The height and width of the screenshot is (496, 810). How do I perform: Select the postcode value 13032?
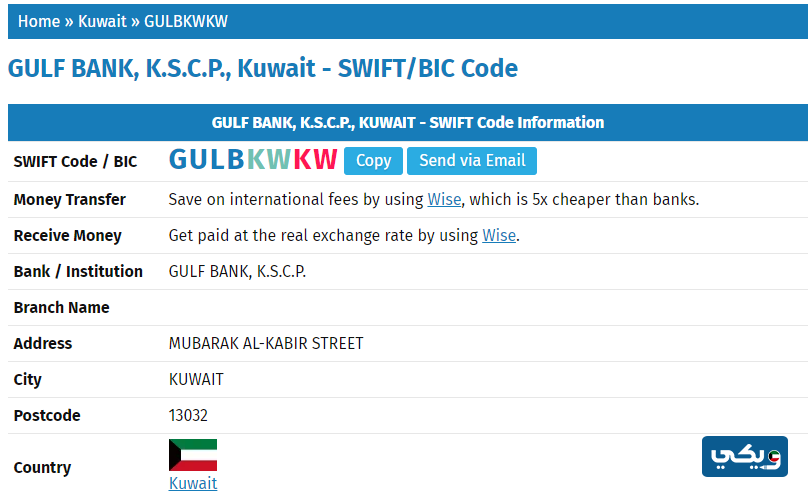188,415
